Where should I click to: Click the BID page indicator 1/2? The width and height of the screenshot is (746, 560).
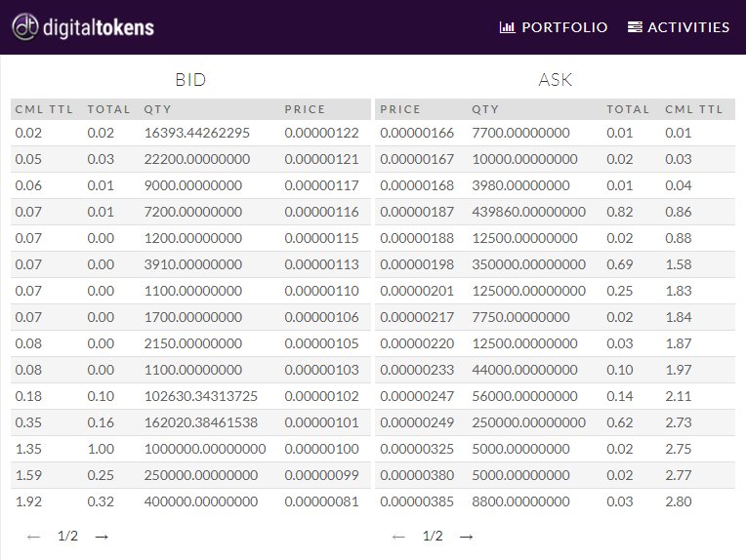pyautogui.click(x=67, y=537)
